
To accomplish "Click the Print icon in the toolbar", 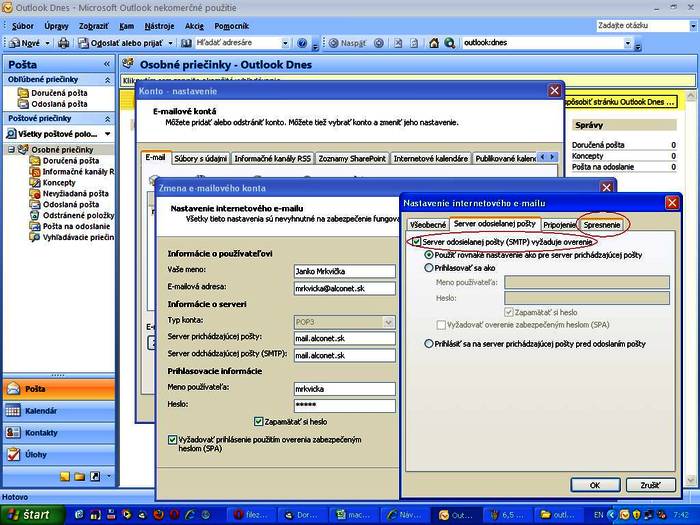I will pyautogui.click(x=63, y=43).
